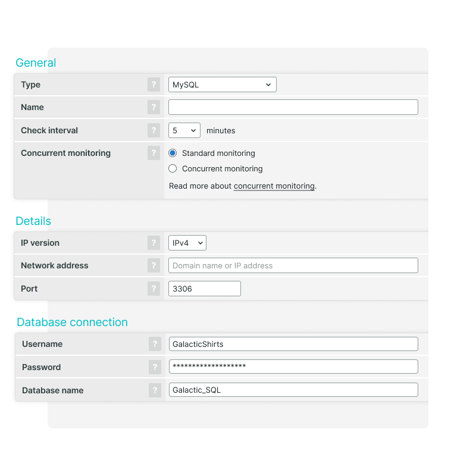Click the help icon beside Name

[x=154, y=107]
